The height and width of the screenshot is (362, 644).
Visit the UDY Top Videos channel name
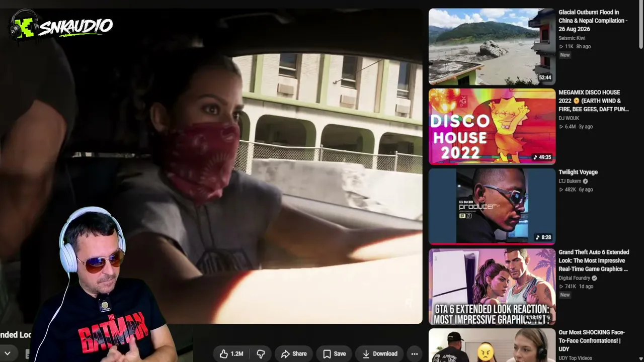pyautogui.click(x=575, y=358)
